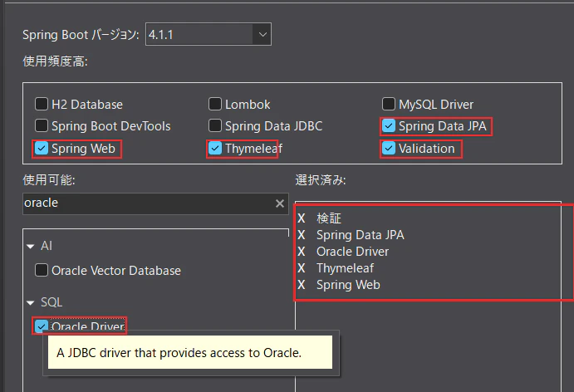Screen dimensions: 574x392
Task: Remove Spring Data JPA via its X
Action: [302, 235]
